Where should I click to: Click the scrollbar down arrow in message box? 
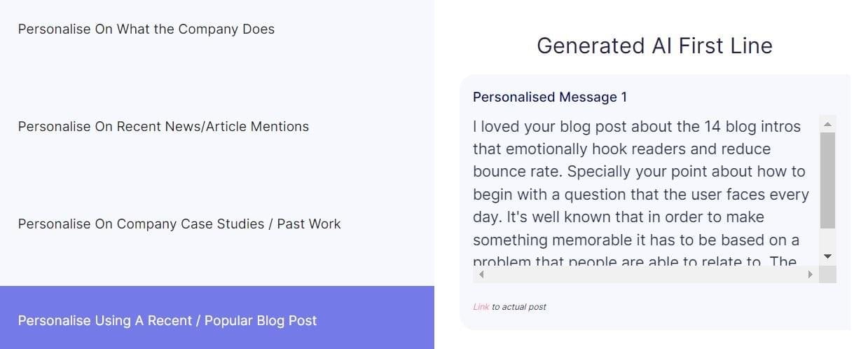point(827,256)
